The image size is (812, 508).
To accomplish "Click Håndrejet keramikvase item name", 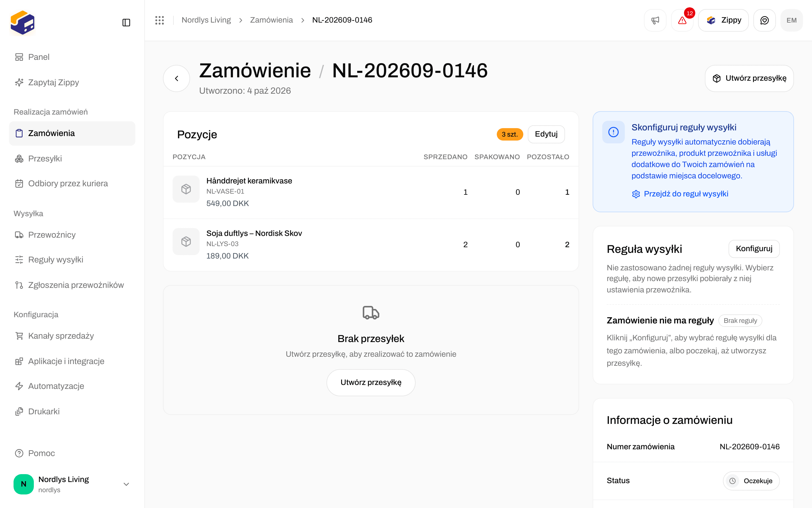I will click(249, 181).
